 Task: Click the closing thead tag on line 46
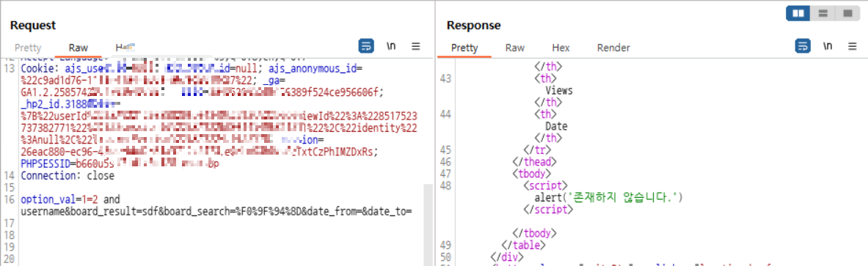click(x=533, y=161)
